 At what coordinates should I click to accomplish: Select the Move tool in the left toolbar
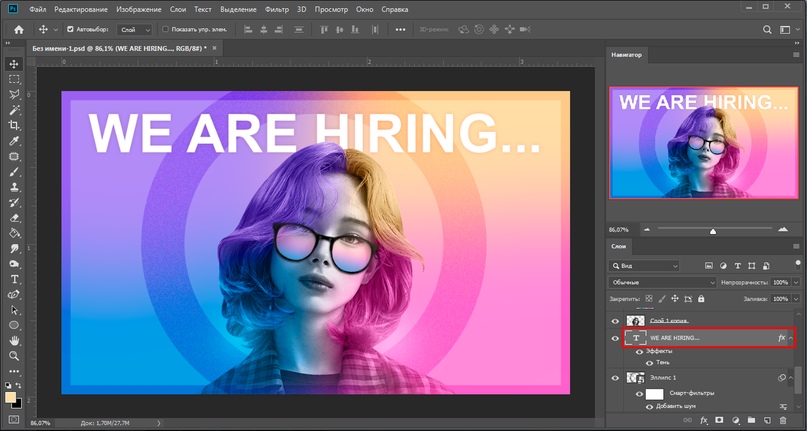(14, 64)
